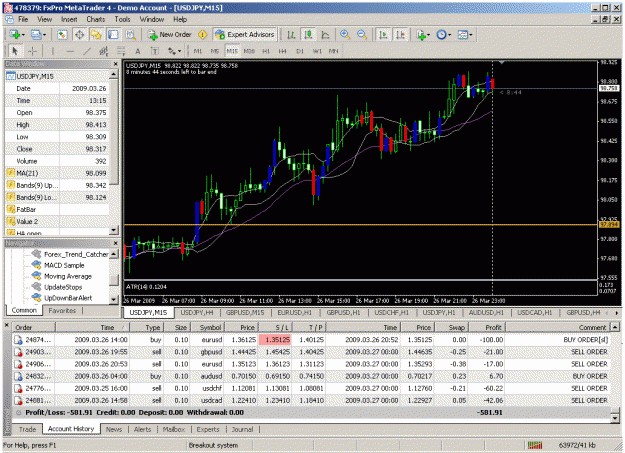Switch chart to Line Chart mode
625x453 pixels.
[325, 35]
